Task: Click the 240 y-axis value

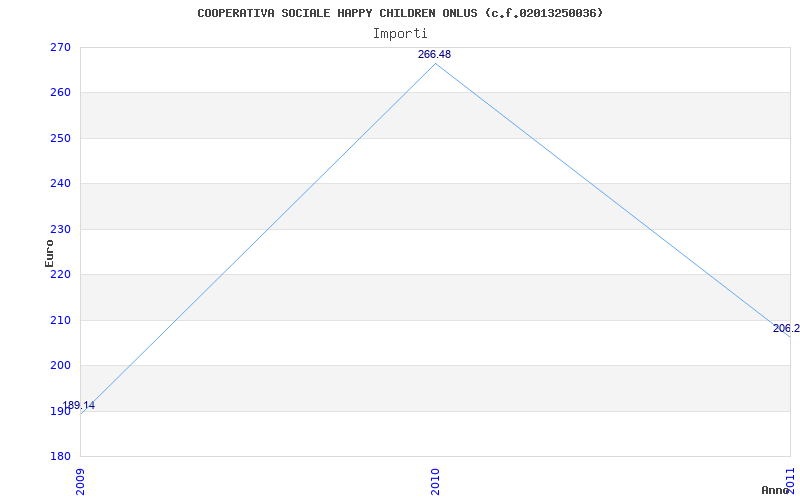Action: pyautogui.click(x=60, y=184)
